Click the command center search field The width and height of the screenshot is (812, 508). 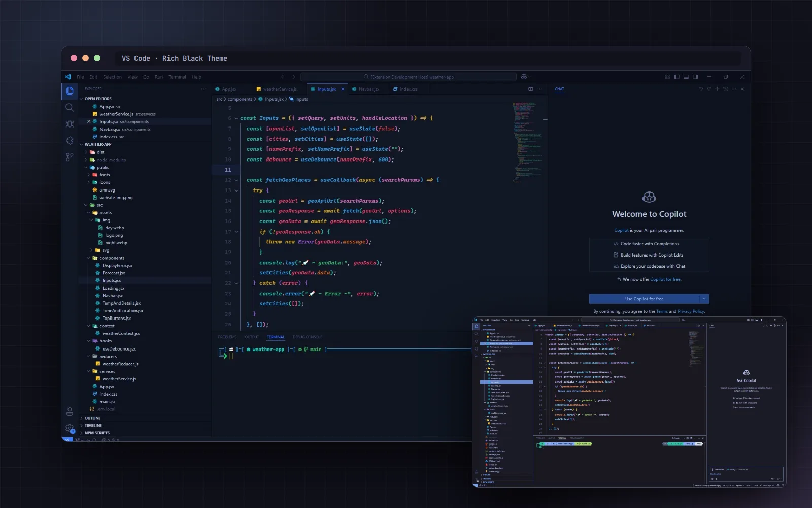[409, 77]
